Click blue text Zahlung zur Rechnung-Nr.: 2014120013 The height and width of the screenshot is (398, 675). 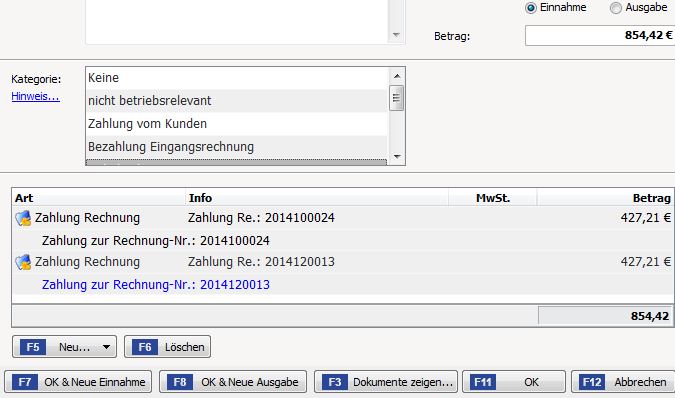pos(156,284)
